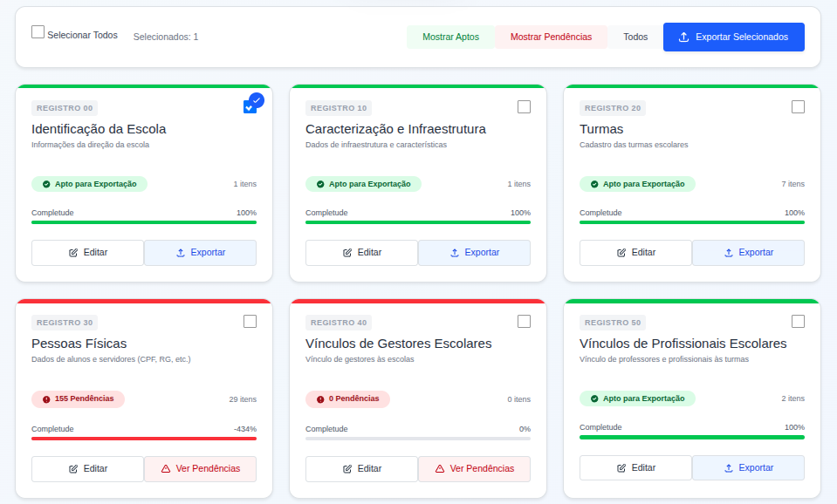Image resolution: width=837 pixels, height=504 pixels.
Task: Click the -434% completude value
Action: [x=245, y=429]
